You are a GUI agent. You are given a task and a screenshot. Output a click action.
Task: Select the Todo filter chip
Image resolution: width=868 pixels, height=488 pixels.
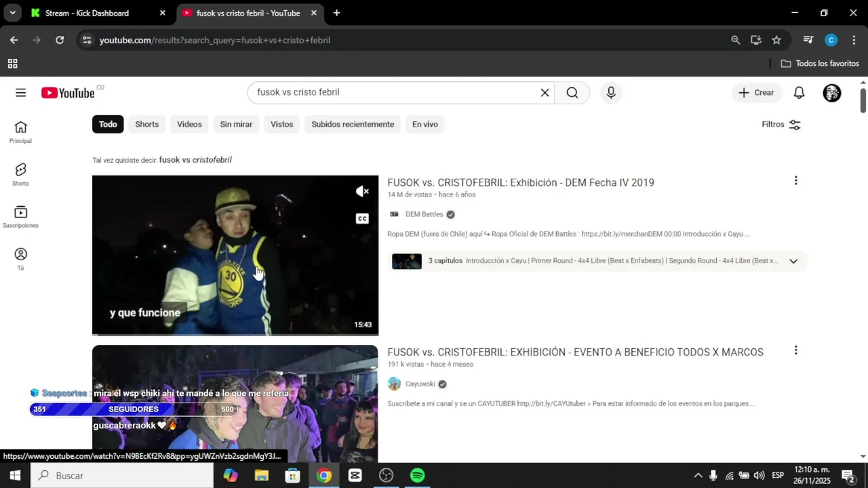click(x=108, y=124)
